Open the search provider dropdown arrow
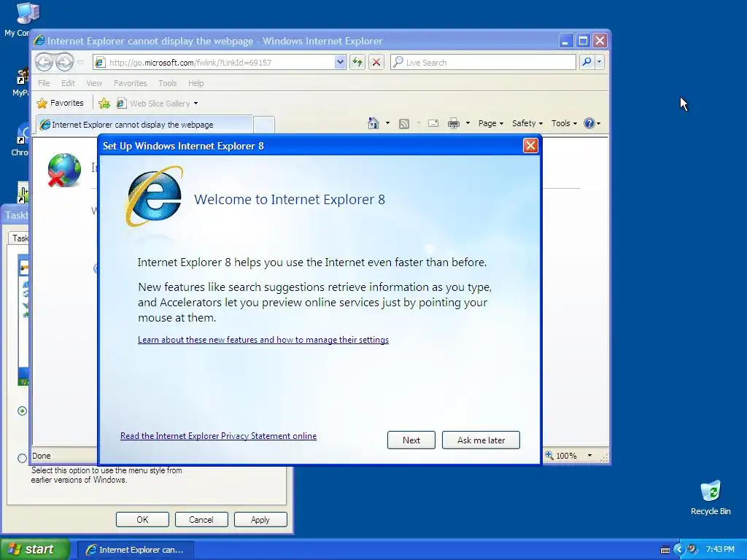The image size is (747, 560). [600, 62]
